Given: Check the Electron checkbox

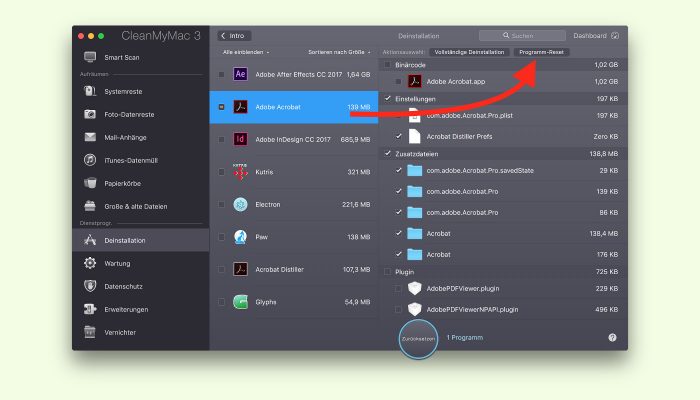Looking at the screenshot, I should (221, 204).
